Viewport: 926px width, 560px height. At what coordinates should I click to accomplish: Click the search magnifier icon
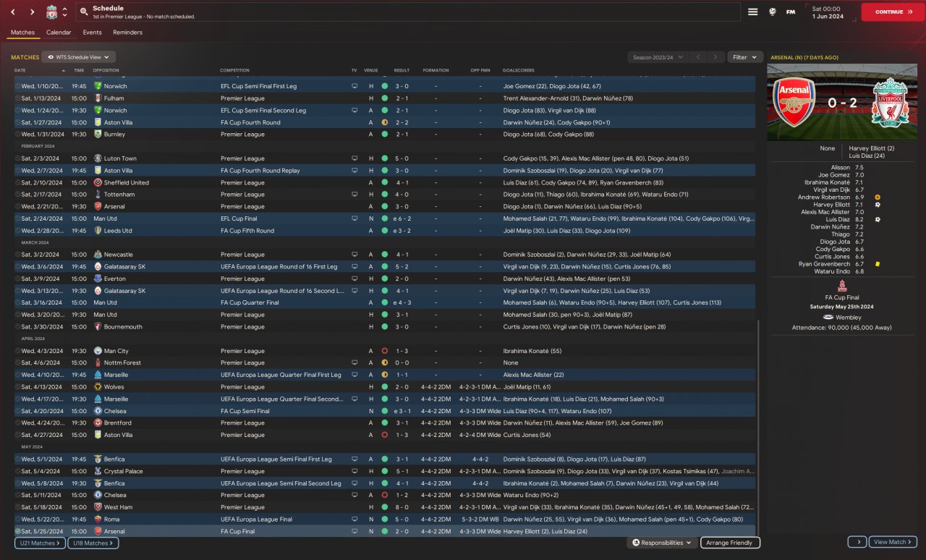pos(84,12)
